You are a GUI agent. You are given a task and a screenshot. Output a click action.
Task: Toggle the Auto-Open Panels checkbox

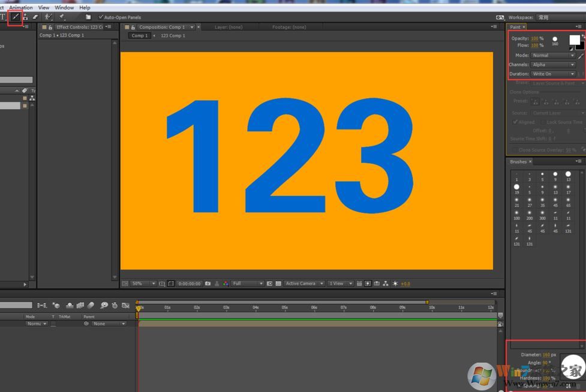pyautogui.click(x=101, y=17)
